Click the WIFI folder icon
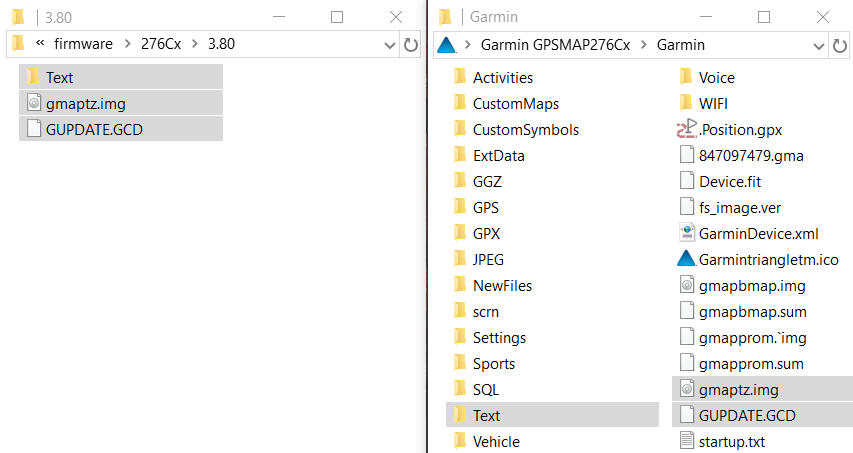Viewport: 853px width, 453px height. (687, 103)
